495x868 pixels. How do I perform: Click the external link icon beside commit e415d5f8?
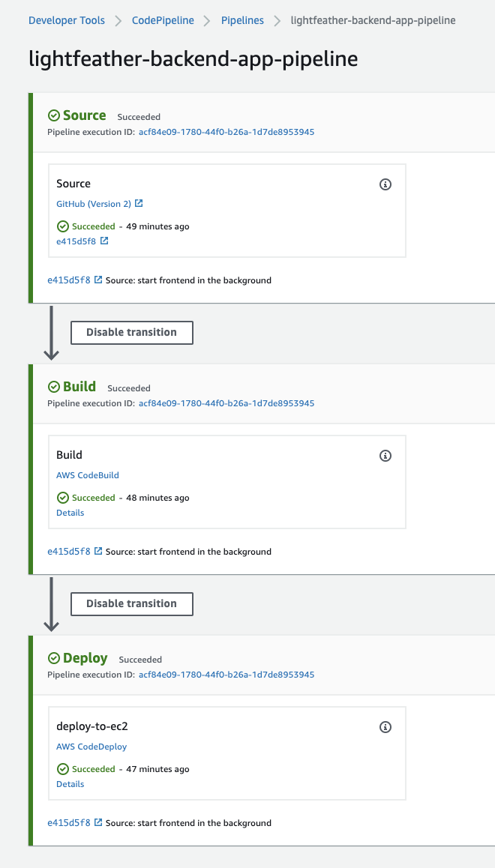[x=103, y=241]
